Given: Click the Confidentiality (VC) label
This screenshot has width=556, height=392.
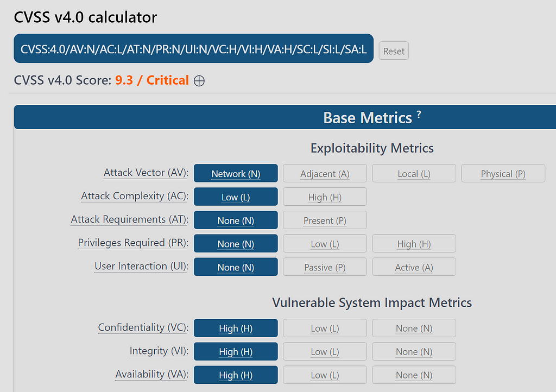Looking at the screenshot, I should point(143,327).
